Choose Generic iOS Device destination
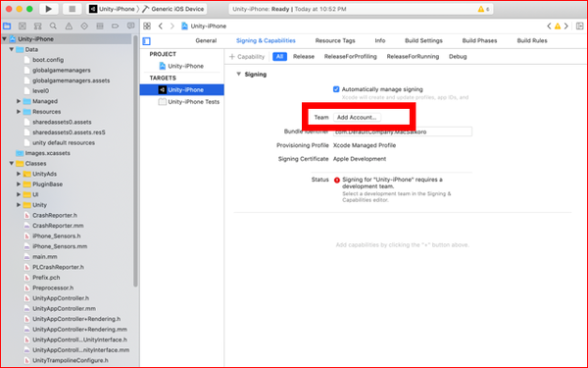588x368 pixels. pos(173,9)
